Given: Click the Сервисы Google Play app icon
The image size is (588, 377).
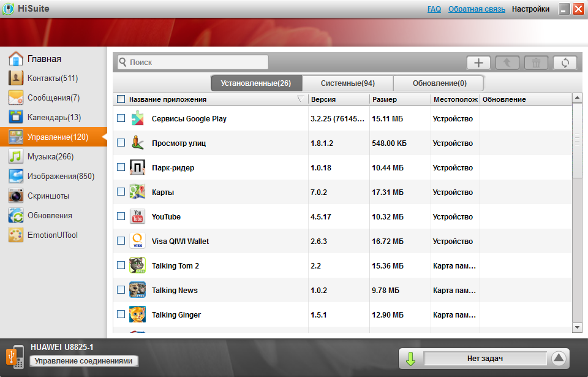Looking at the screenshot, I should [138, 118].
